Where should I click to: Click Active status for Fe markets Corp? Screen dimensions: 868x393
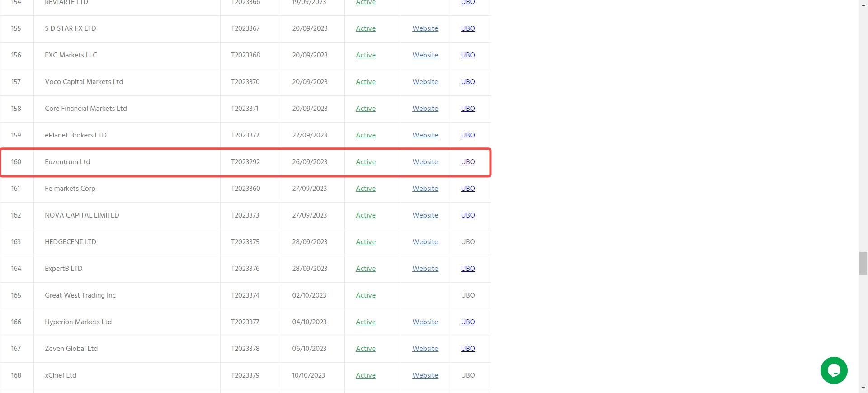pos(366,189)
